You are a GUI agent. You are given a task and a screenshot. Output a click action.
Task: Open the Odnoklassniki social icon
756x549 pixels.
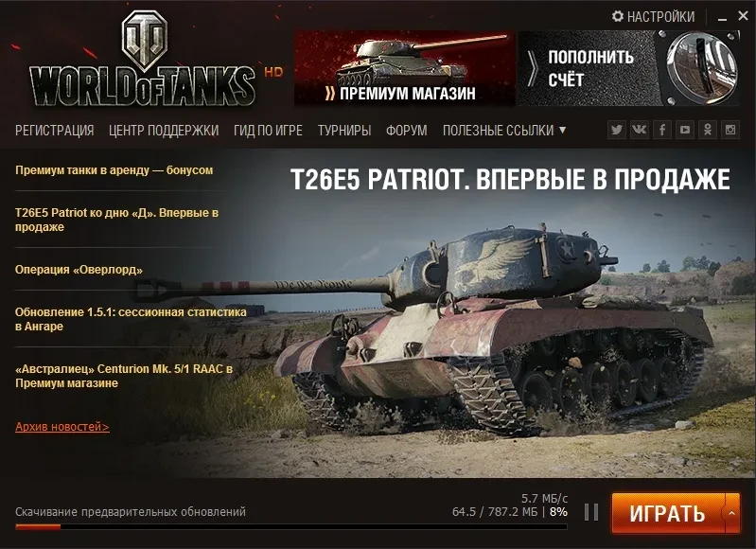708,130
